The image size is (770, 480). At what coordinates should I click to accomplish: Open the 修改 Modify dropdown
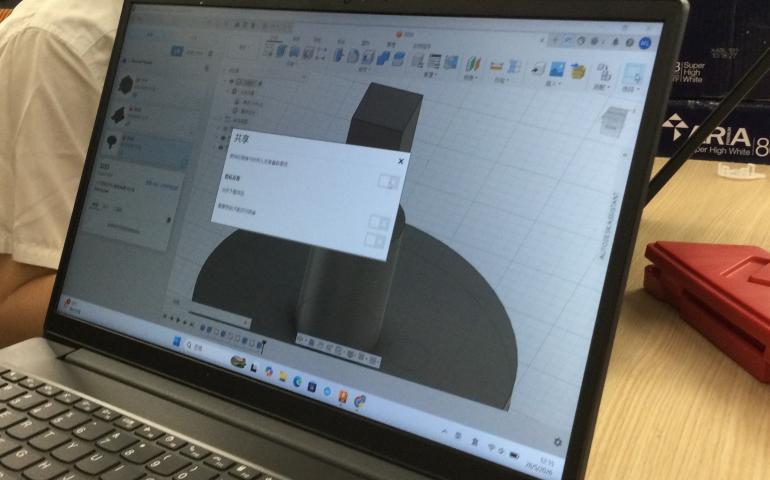[364, 68]
